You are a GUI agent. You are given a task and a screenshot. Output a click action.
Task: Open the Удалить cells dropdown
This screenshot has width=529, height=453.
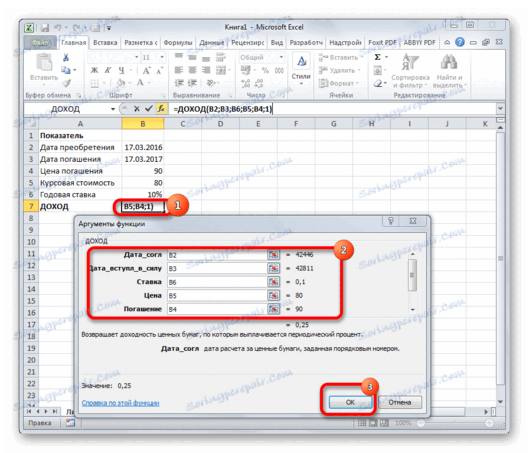[339, 70]
